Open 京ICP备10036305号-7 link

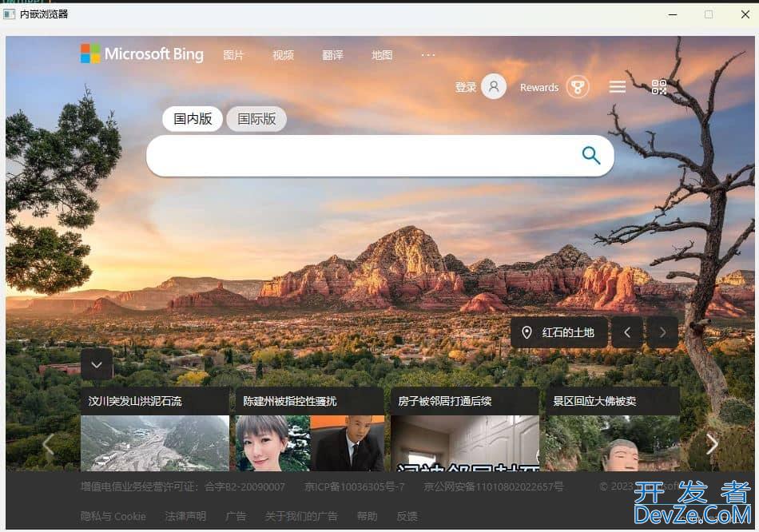coord(354,486)
